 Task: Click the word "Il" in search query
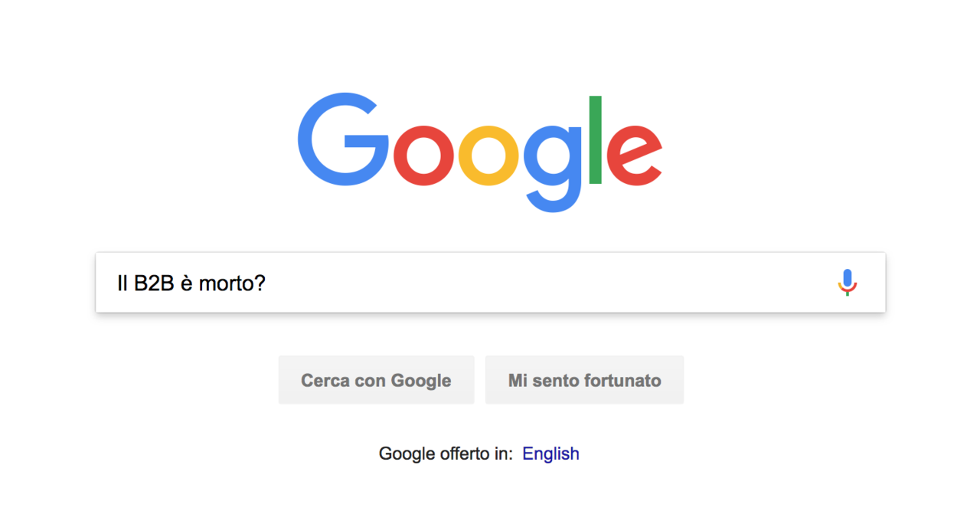(122, 283)
